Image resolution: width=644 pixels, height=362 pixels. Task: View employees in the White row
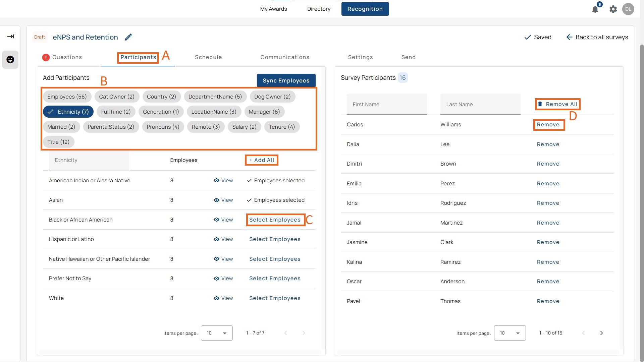pyautogui.click(x=223, y=298)
